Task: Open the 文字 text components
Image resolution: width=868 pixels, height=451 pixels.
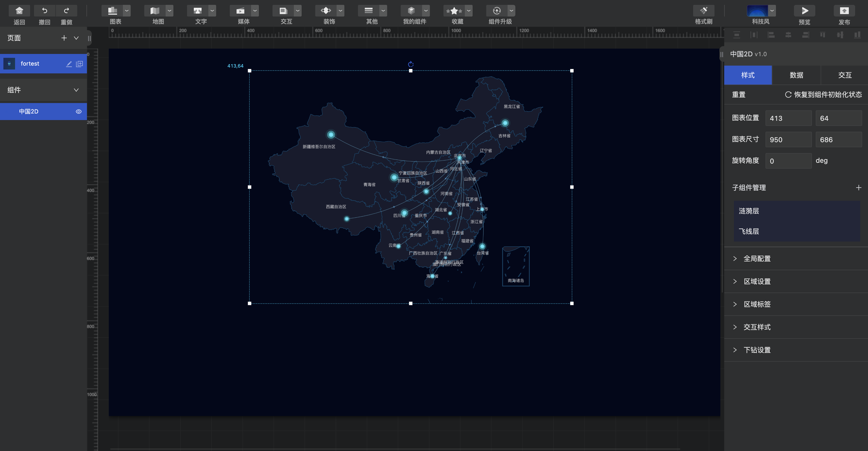Action: [x=198, y=11]
